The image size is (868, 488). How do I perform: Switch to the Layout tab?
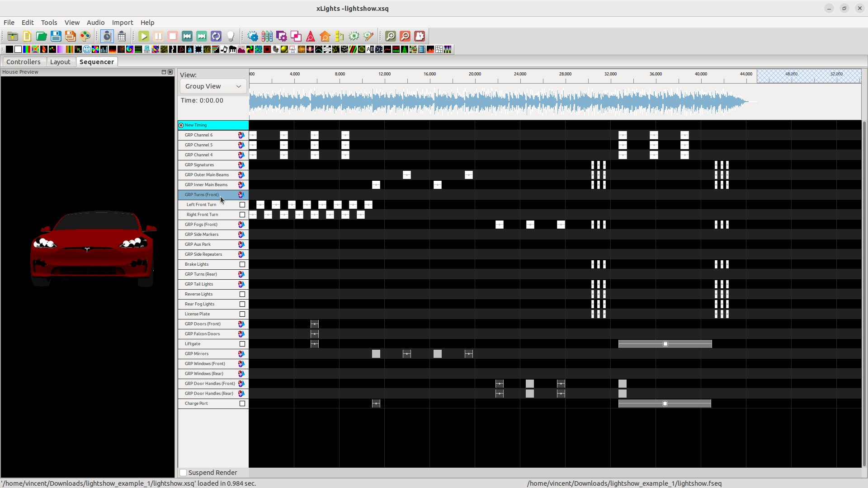pyautogui.click(x=60, y=62)
